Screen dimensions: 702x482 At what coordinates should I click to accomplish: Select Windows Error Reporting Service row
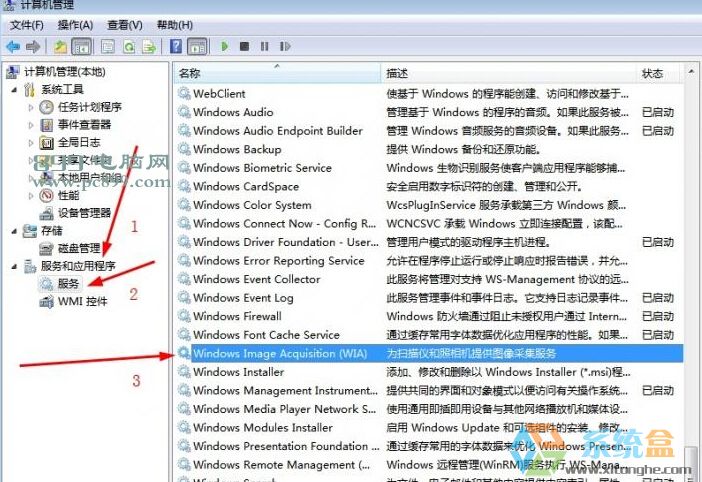coord(429,260)
